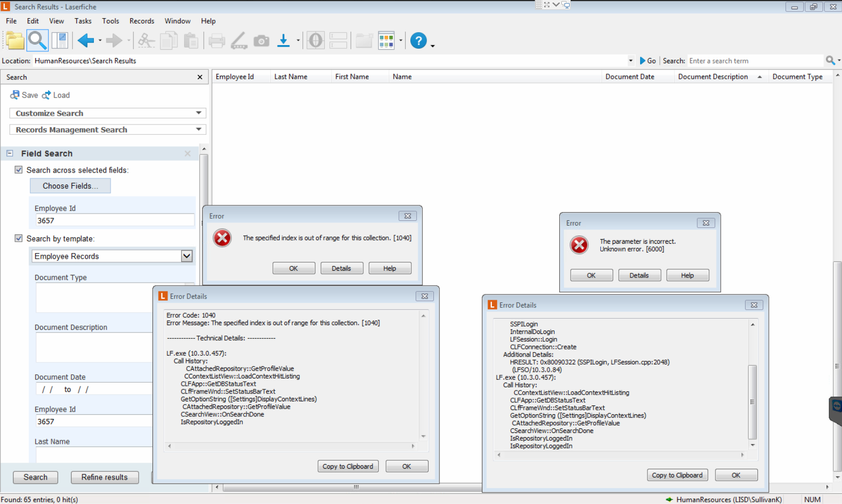842x504 pixels.
Task: Close the Search pane with X
Action: pyautogui.click(x=200, y=77)
